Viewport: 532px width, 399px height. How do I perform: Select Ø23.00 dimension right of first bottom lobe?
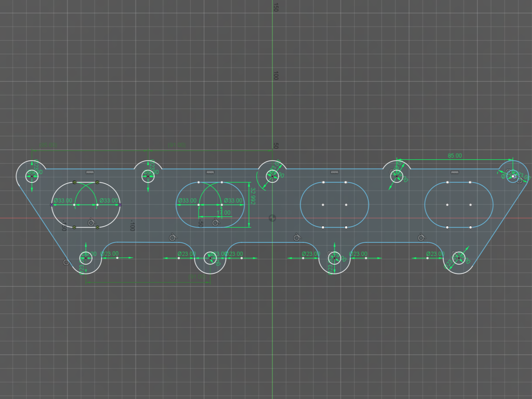[x=109, y=254]
